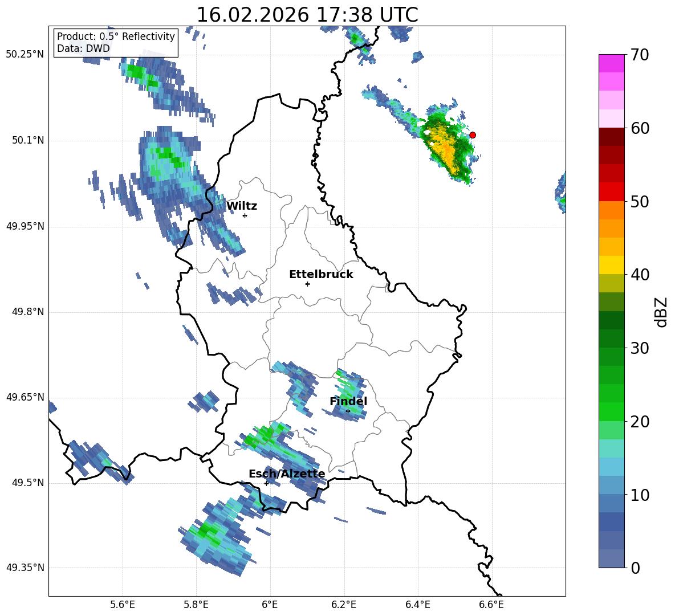Click the cross marker below Wiltz
This screenshot has width=675, height=616.
tap(245, 215)
